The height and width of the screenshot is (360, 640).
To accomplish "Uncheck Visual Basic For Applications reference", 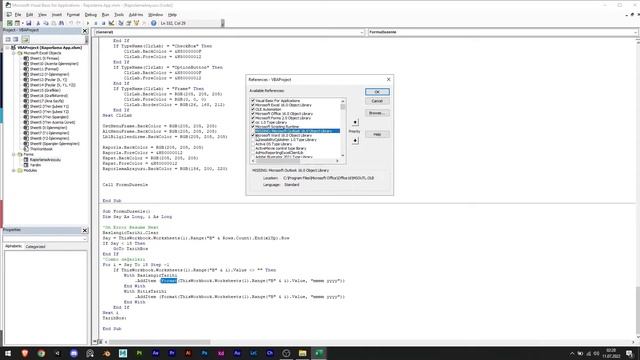I will [x=253, y=100].
